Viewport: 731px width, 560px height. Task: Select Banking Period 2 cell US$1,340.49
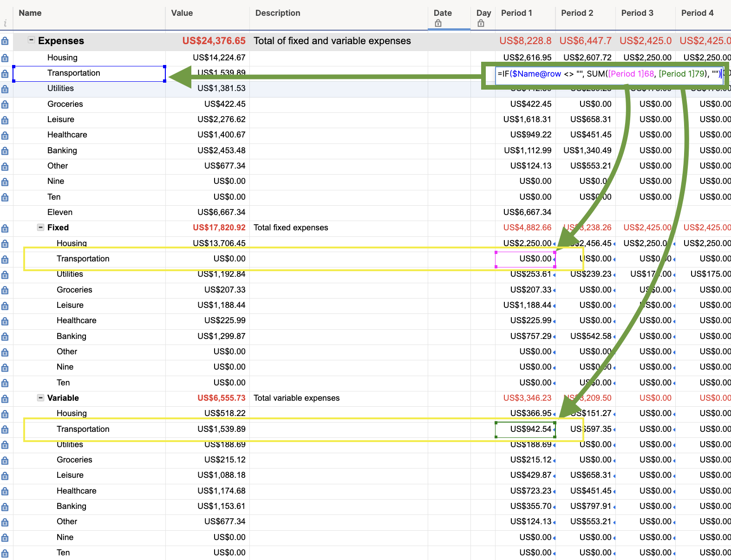pyautogui.click(x=586, y=150)
